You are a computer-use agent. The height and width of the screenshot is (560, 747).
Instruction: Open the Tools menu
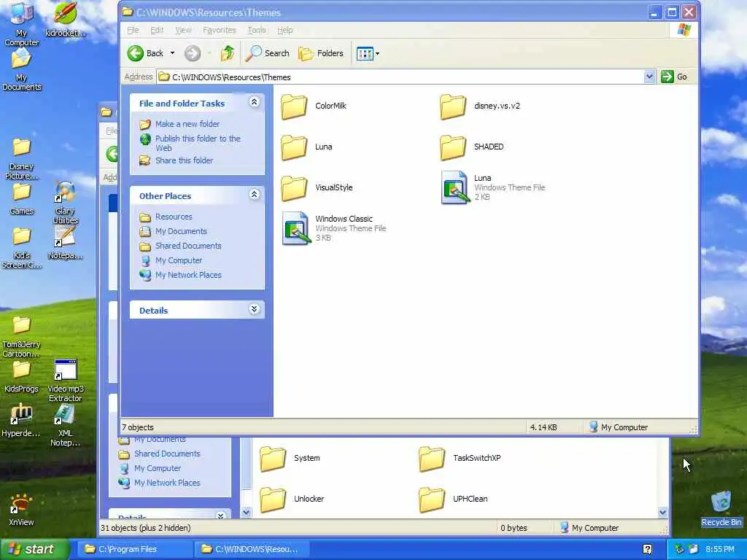tap(256, 30)
